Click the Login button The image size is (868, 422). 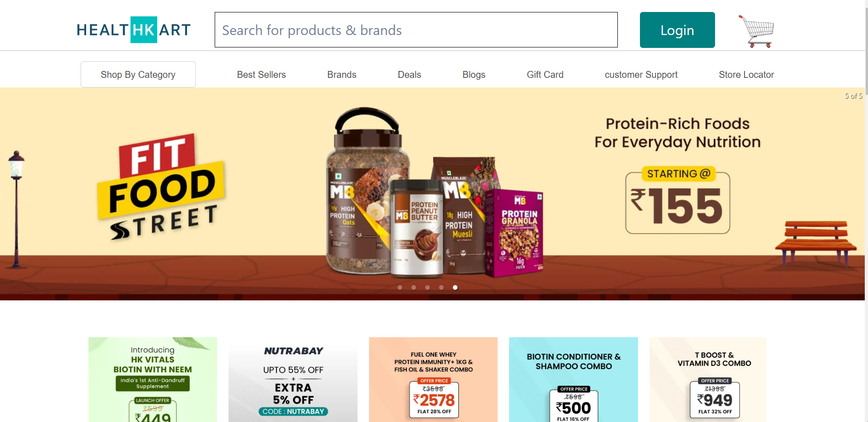677,30
